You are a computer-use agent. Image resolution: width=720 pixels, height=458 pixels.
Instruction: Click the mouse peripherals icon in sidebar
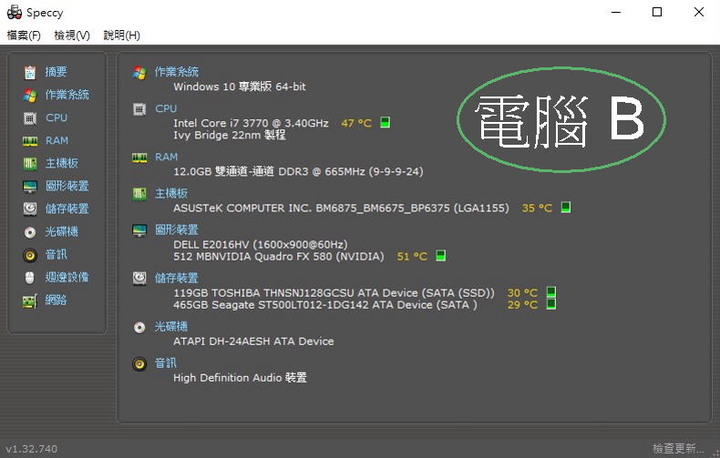(x=30, y=277)
